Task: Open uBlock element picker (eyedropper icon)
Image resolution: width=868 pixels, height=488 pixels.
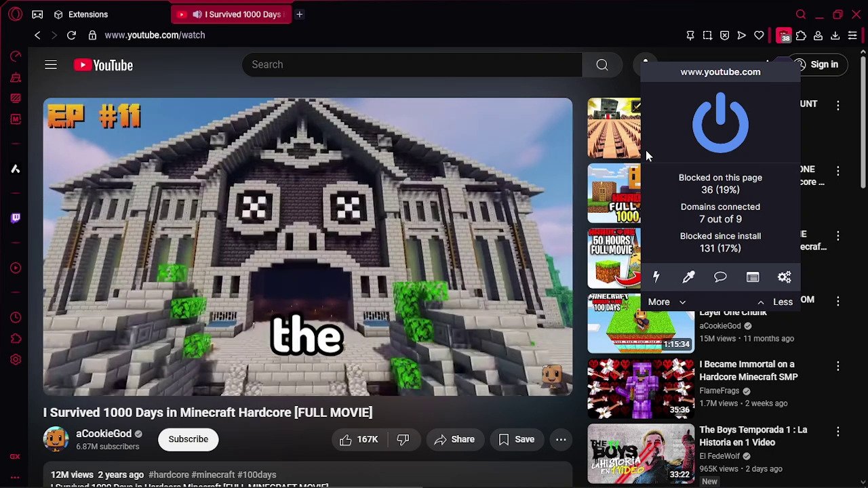Action: 688,277
